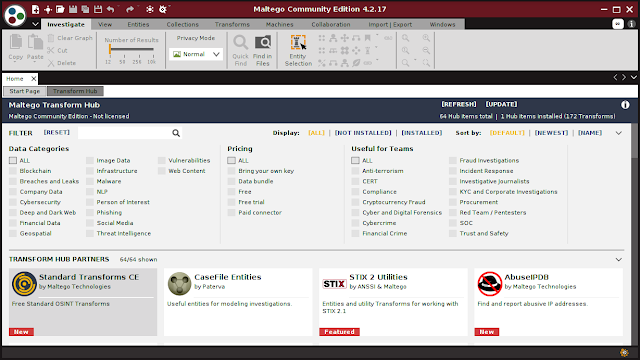Expand the application menu chevron below logo
The width and height of the screenshot is (640, 360).
pos(36,24)
